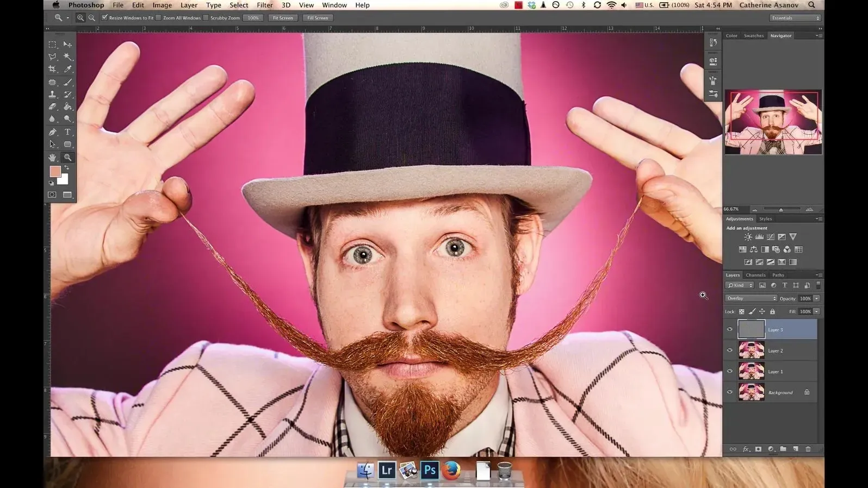Screen dimensions: 868x488
Task: Select the Pen tool
Action: pyautogui.click(x=52, y=132)
